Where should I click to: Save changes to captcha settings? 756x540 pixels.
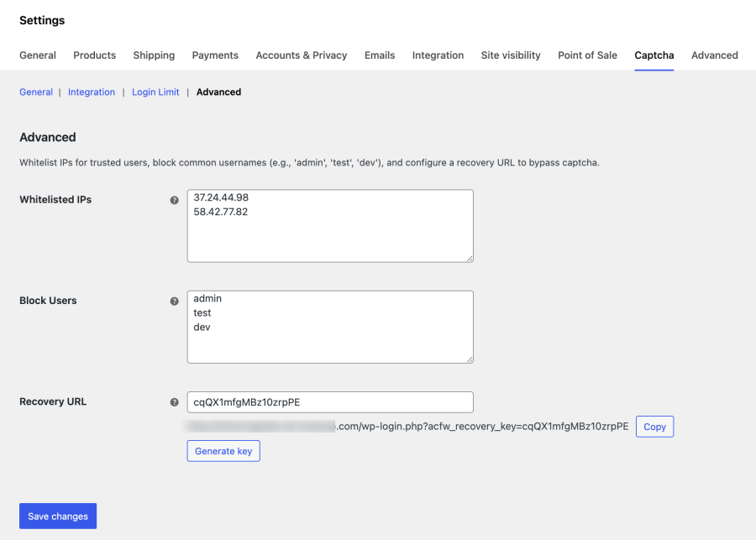58,516
